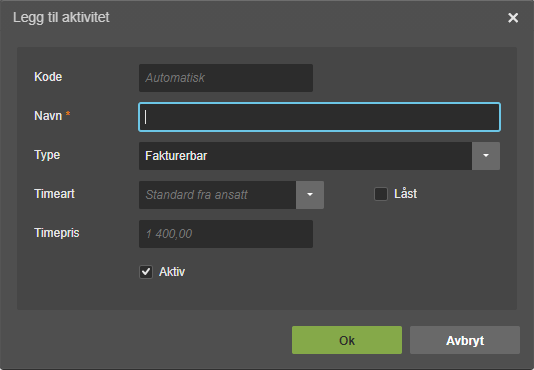Click the Kode field label
The image size is (534, 370).
pos(48,77)
